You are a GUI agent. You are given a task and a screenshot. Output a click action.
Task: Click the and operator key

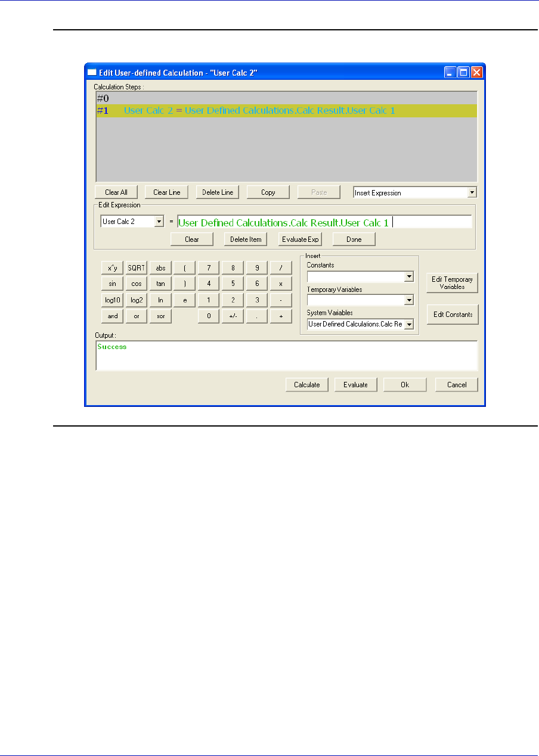click(x=113, y=316)
